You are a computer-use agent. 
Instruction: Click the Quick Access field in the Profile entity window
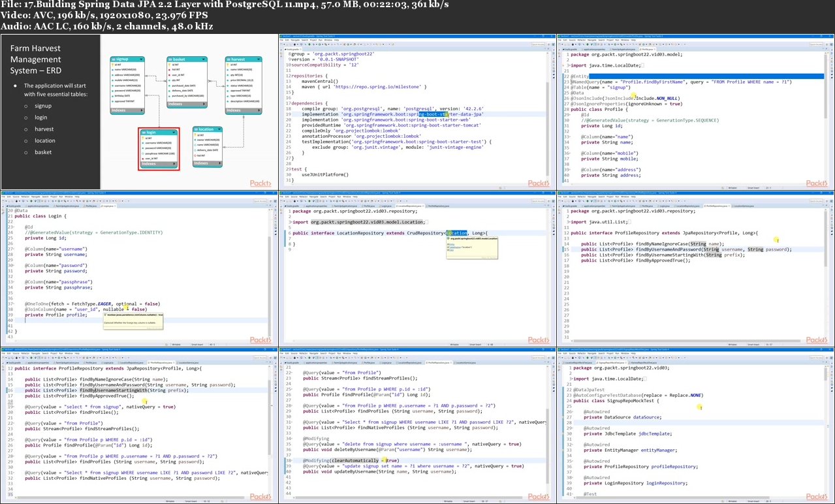817,44
